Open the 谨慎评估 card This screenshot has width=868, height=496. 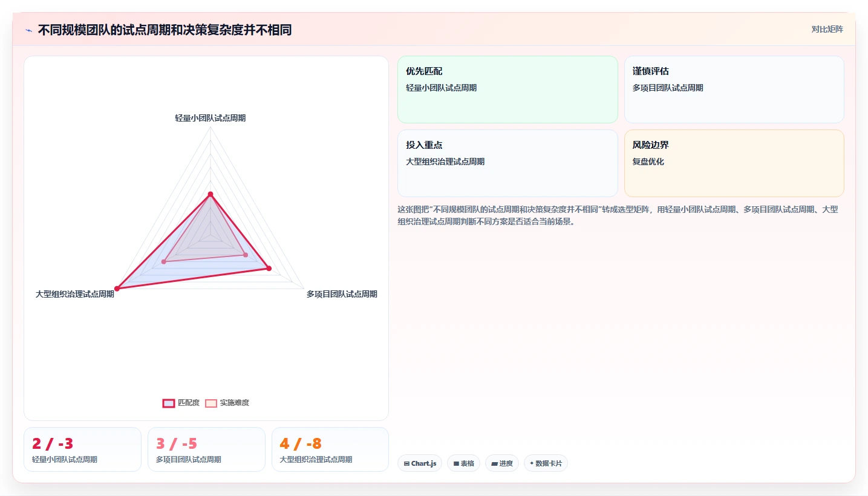pos(734,90)
